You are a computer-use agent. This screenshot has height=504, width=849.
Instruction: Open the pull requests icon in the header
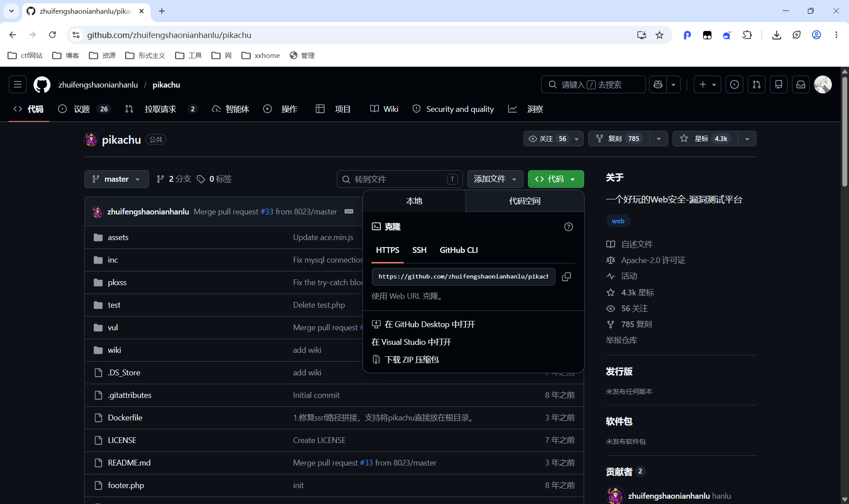(757, 84)
